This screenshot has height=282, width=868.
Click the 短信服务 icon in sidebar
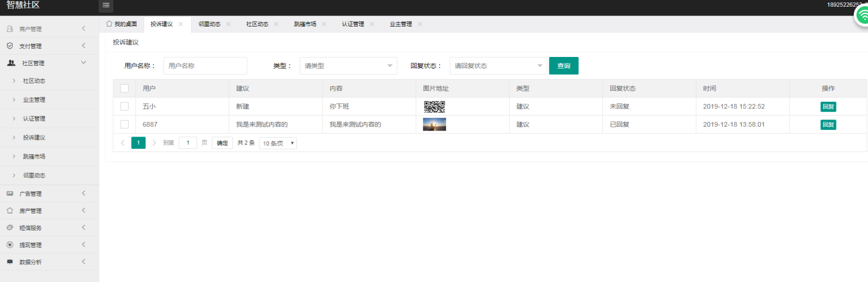(10, 228)
